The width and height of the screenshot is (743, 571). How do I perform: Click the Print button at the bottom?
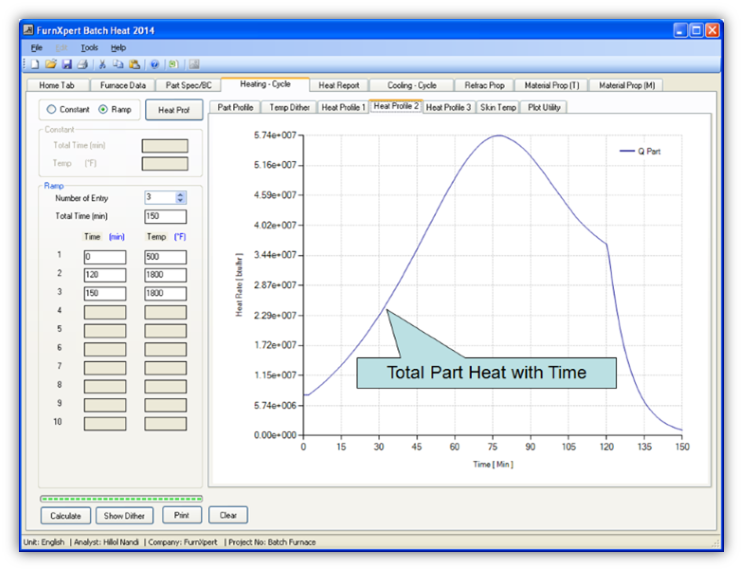point(181,515)
